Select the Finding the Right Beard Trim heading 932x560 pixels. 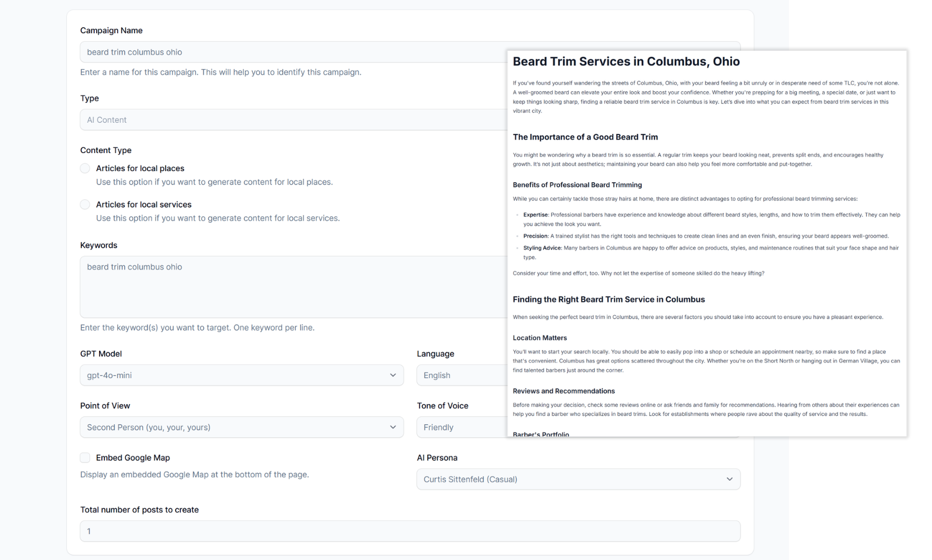608,299
